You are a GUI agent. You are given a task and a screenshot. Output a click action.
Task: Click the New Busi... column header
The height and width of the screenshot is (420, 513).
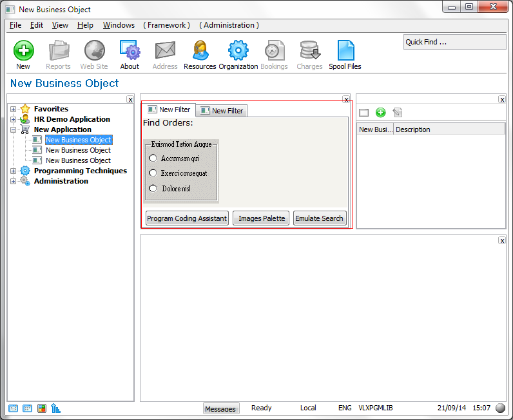pyautogui.click(x=375, y=129)
